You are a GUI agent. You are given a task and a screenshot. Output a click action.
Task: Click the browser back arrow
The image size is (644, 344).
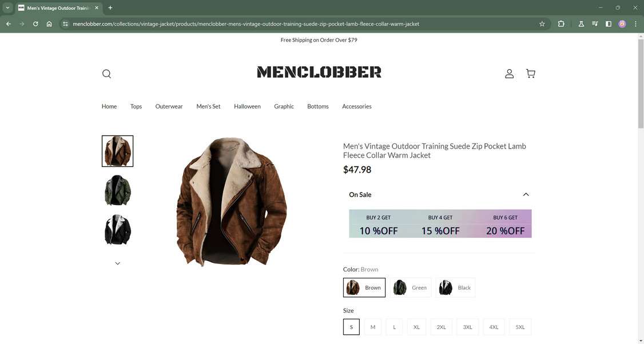(x=8, y=24)
